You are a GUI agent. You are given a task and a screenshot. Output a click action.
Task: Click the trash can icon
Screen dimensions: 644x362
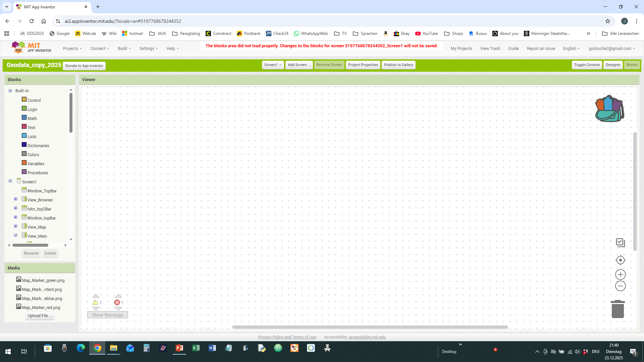pyautogui.click(x=618, y=309)
